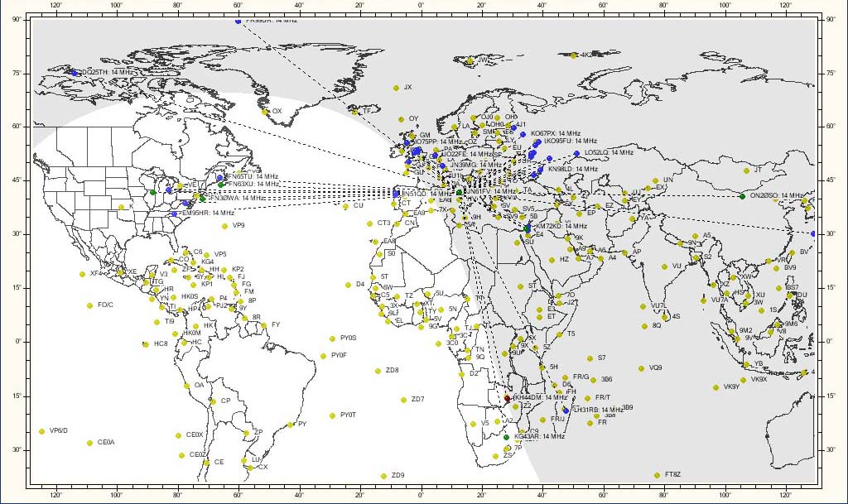Viewport: 848px width, 504px height.
Task: Select the D4 prefix label
Action: (360, 284)
